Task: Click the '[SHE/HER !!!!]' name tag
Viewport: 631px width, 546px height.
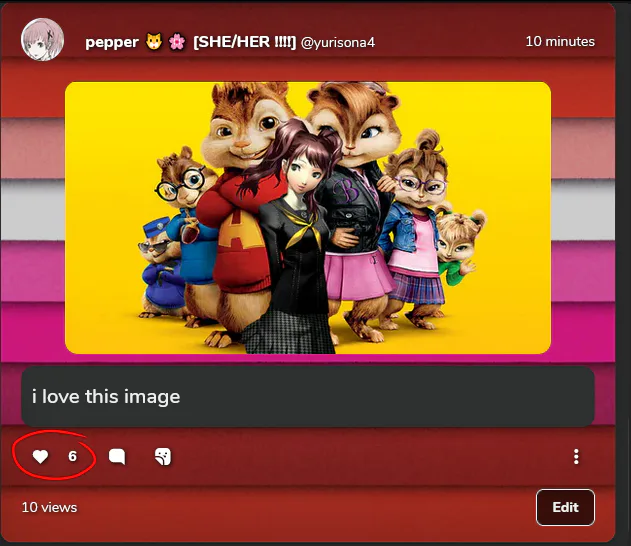Action: [x=245, y=42]
